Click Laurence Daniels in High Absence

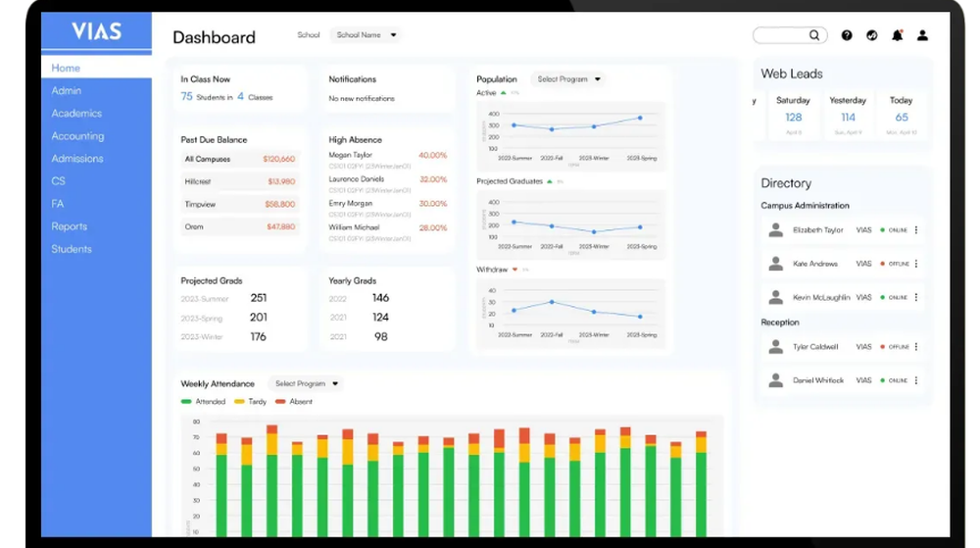coord(357,179)
